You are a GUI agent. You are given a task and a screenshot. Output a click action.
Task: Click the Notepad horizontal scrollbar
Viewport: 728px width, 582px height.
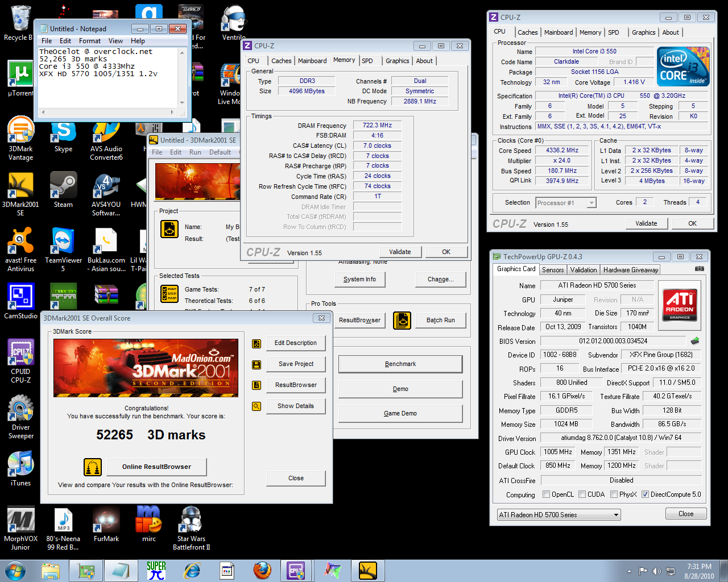point(108,112)
